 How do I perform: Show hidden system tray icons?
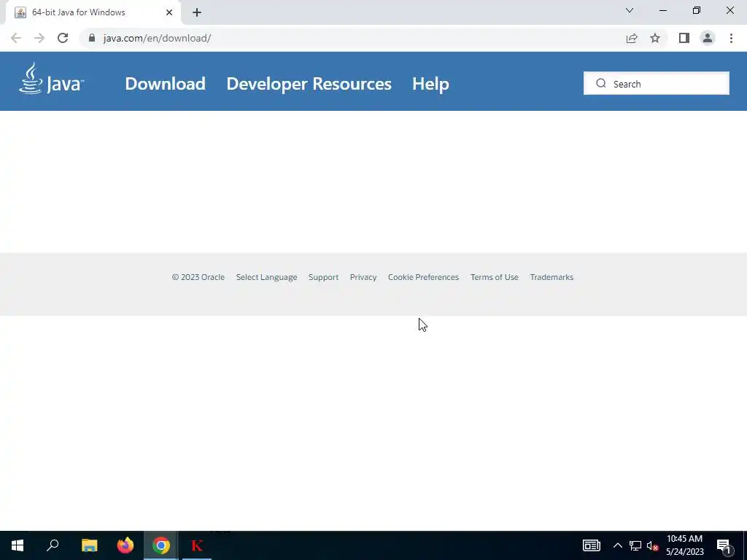coord(617,545)
